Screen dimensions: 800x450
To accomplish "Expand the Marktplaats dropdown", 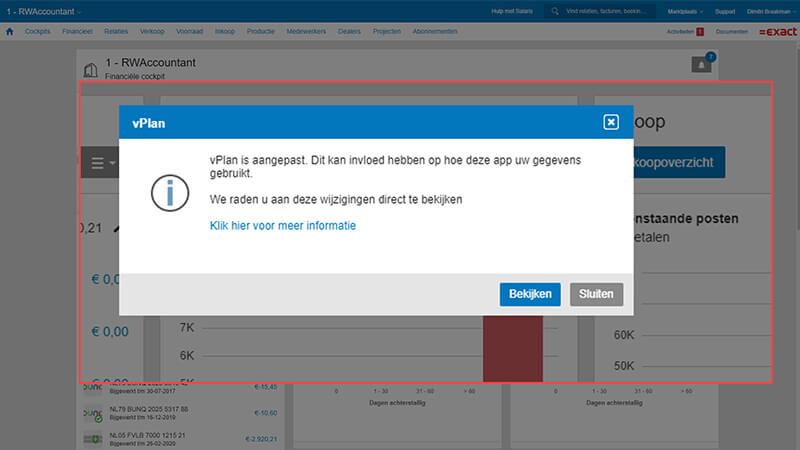I will point(685,11).
